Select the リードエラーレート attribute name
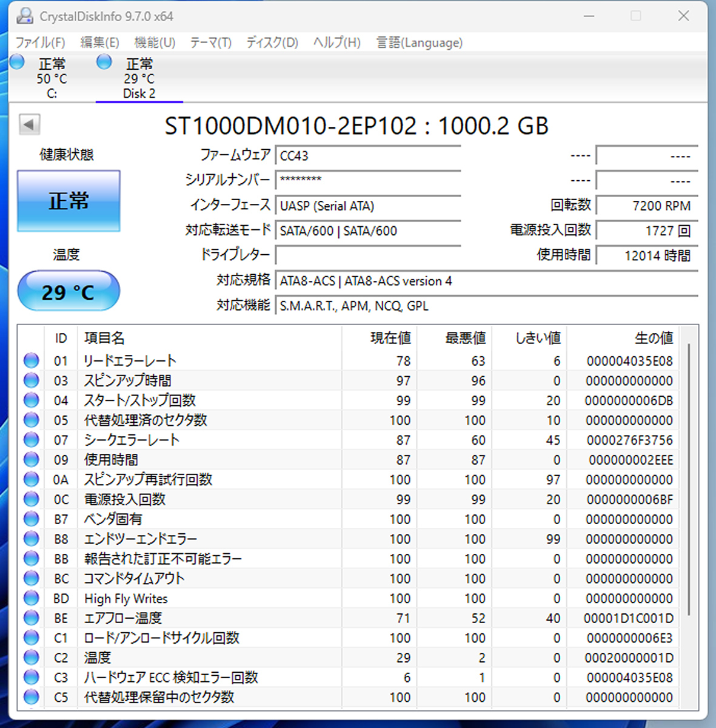This screenshot has height=728, width=716. [x=130, y=361]
